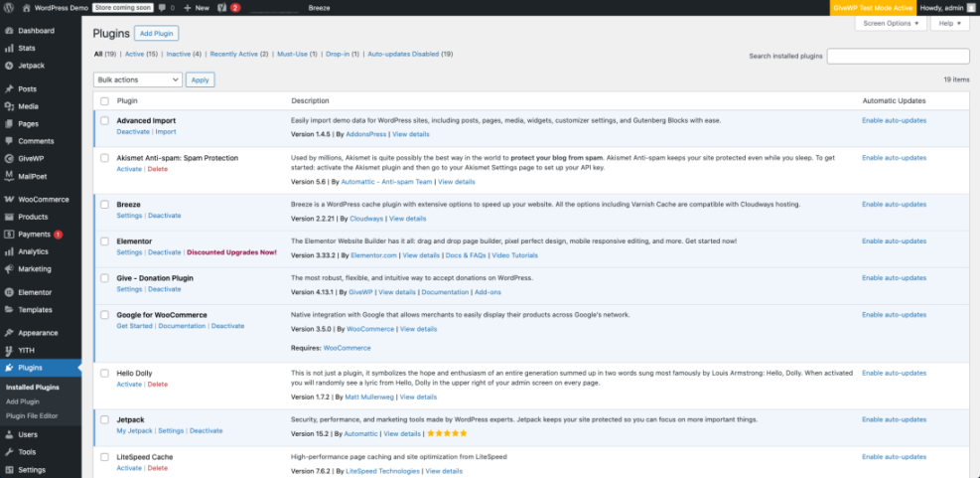
Task: Show Drop-in plugins
Action: click(x=338, y=55)
